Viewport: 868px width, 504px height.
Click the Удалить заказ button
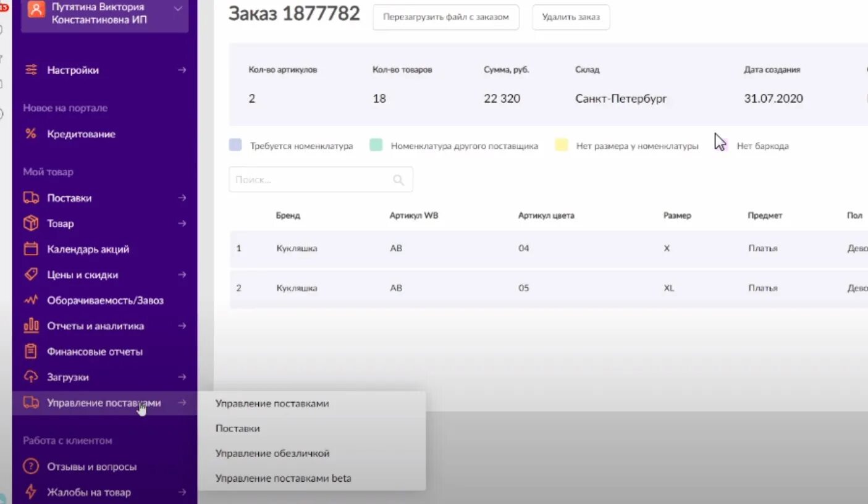[571, 17]
